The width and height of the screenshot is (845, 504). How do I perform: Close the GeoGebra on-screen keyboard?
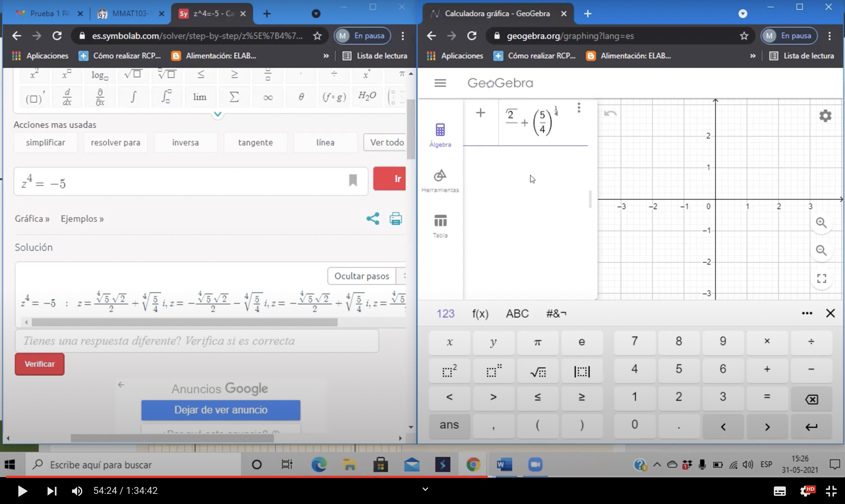[x=830, y=313]
